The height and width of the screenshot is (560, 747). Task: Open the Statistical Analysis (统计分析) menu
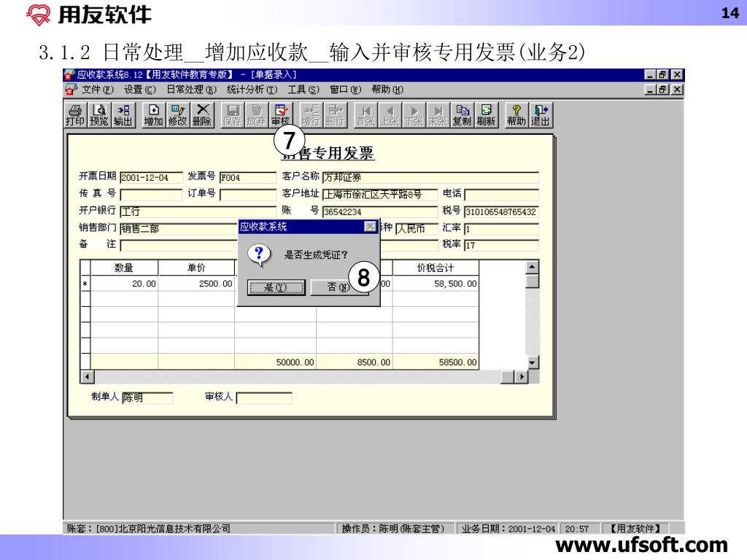click(x=252, y=90)
